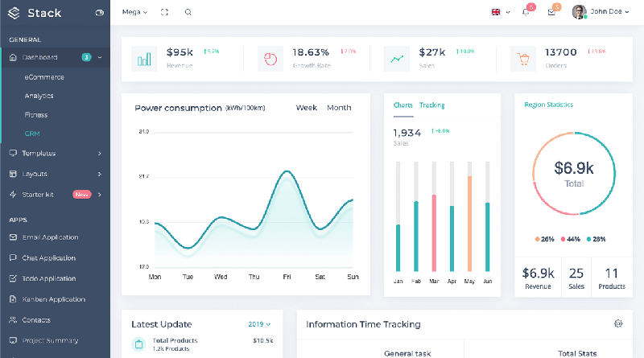Click the fullscreen expand icon in top bar
Screen dimensions: 644x358
click(165, 12)
